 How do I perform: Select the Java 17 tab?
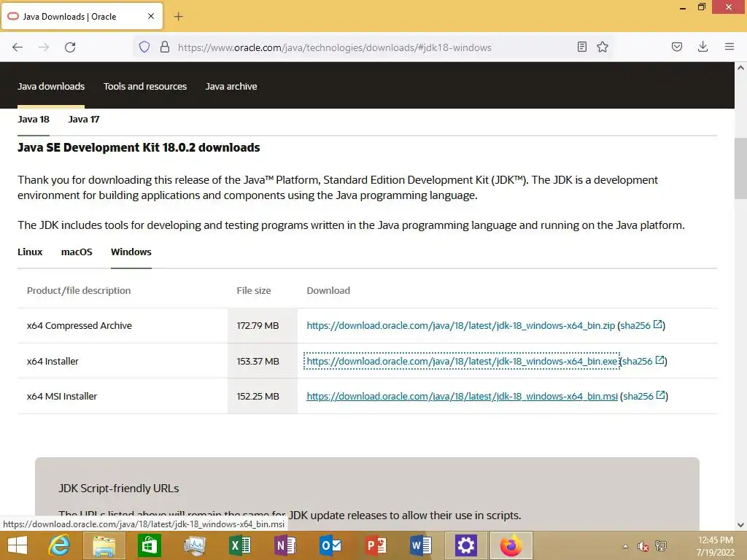[x=84, y=119]
